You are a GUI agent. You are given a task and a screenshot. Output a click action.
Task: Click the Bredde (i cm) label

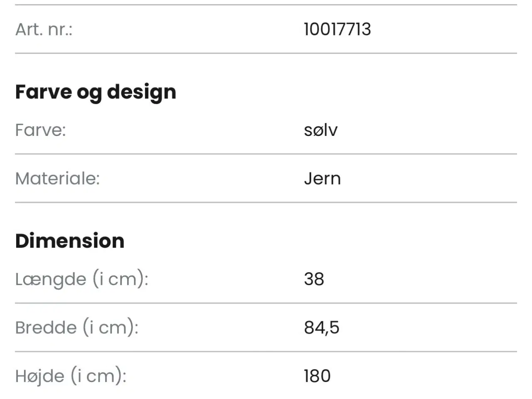pos(77,328)
